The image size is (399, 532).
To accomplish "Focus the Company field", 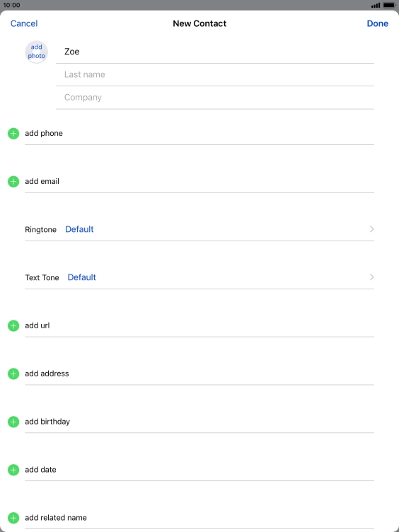I will pos(215,98).
